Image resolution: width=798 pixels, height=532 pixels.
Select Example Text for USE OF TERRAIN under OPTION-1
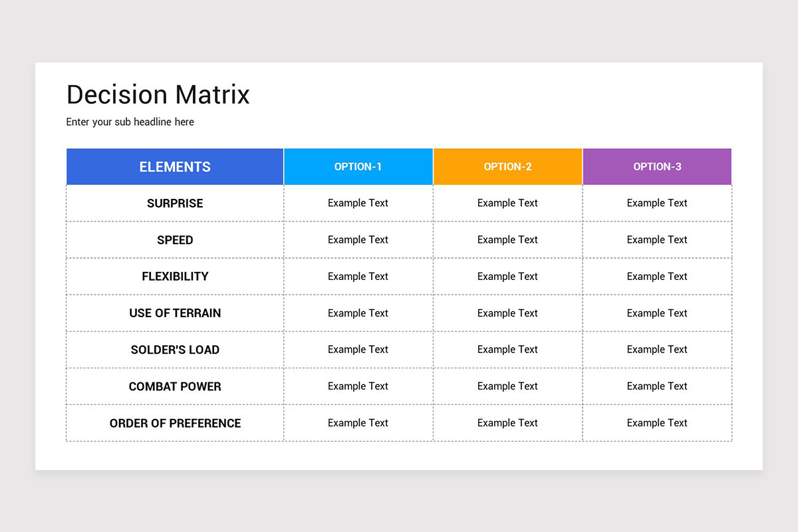358,313
